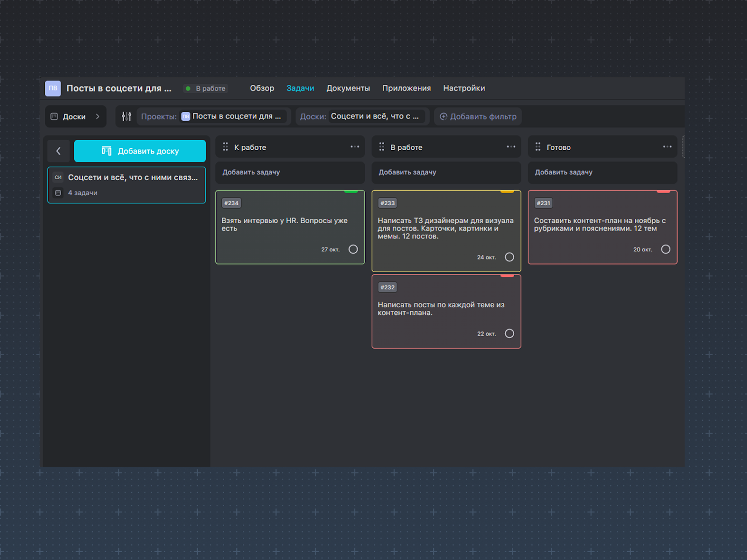Screen dimensions: 747x560
Task: Click Добавить задачу field in Готово column
Action: coord(602,172)
